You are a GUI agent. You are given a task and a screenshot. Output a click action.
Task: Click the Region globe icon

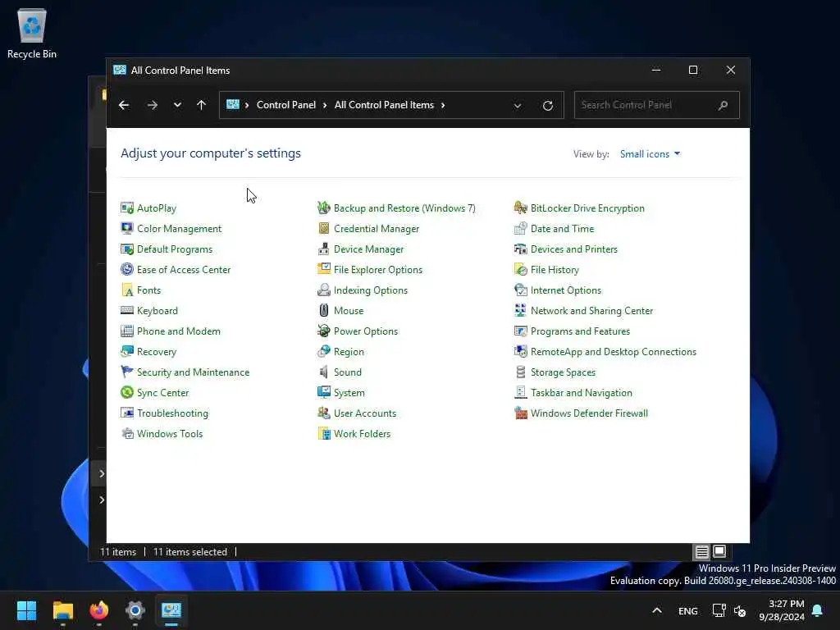click(323, 351)
